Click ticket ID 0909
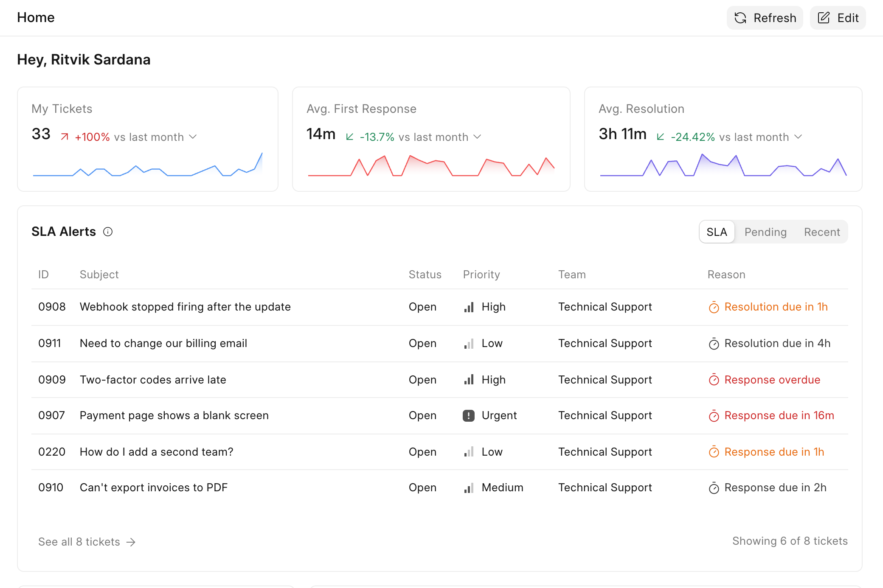Viewport: 883px width, 588px height. click(52, 380)
